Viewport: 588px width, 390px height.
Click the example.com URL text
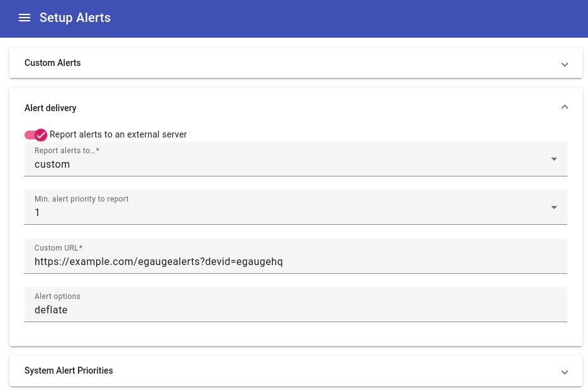[x=159, y=261]
